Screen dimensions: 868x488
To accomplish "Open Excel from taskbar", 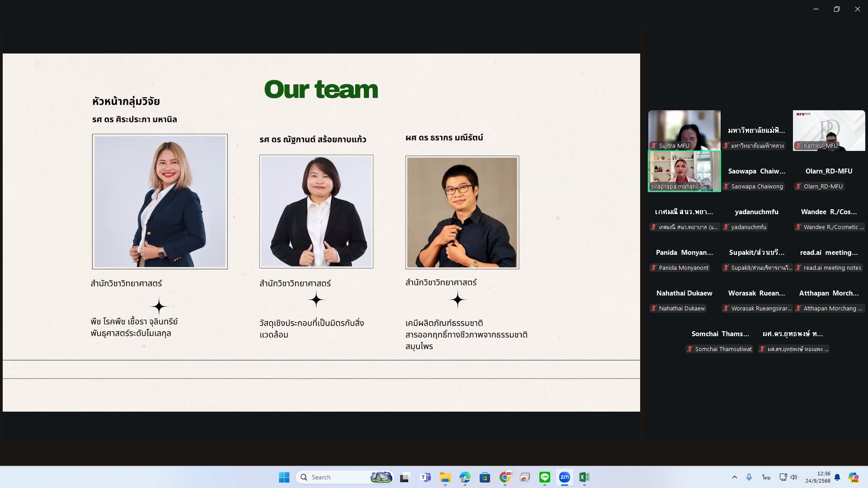I will [x=584, y=477].
